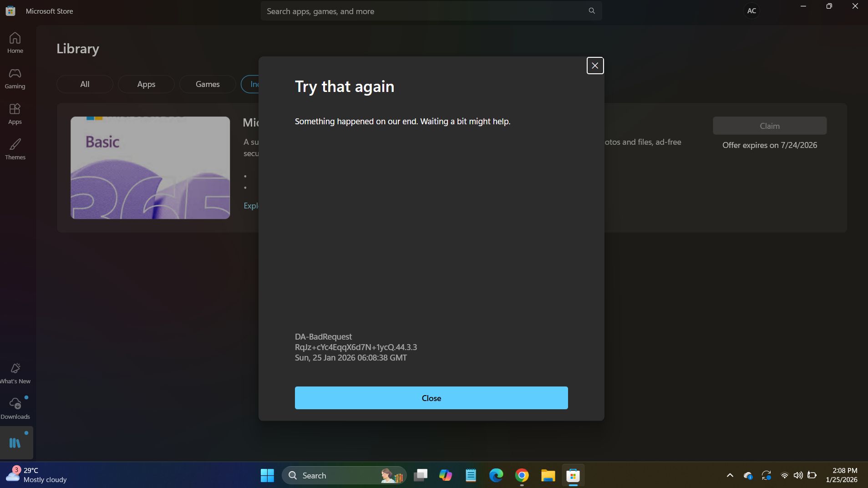Open the AC account menu
The width and height of the screenshot is (868, 488).
click(x=751, y=10)
